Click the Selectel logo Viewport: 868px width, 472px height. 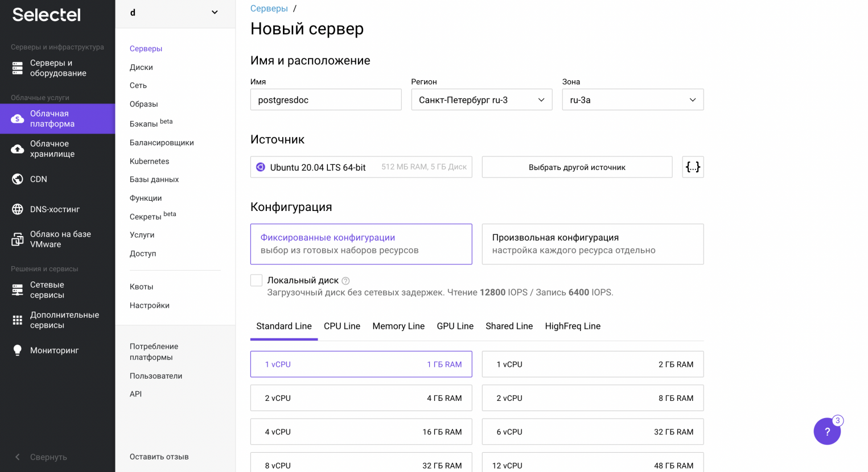(x=47, y=15)
